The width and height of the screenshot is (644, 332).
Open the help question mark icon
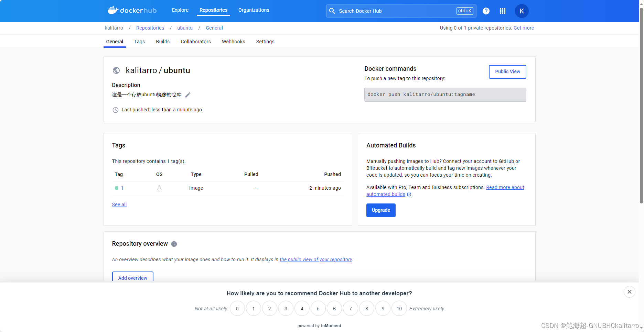486,11
